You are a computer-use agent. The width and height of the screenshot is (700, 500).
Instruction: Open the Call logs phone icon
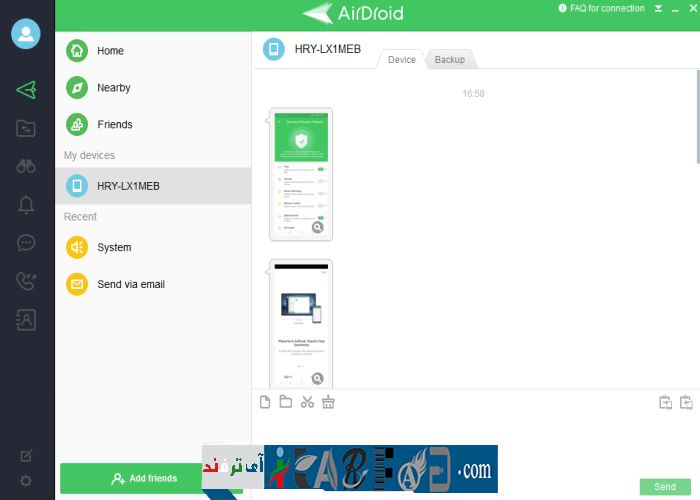click(x=27, y=281)
